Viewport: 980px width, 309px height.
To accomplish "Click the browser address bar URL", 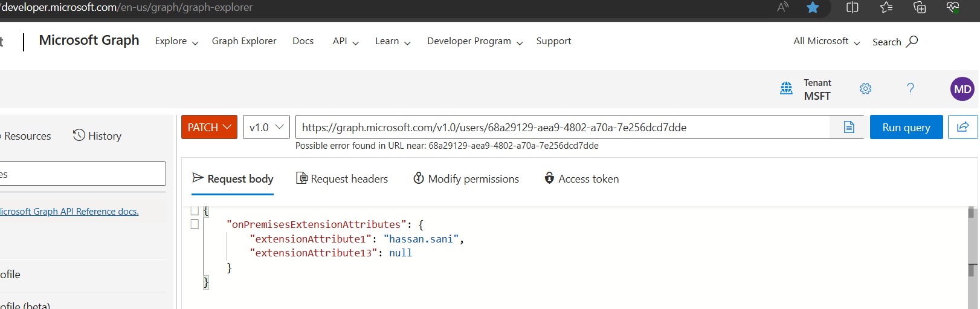I will click(x=126, y=7).
